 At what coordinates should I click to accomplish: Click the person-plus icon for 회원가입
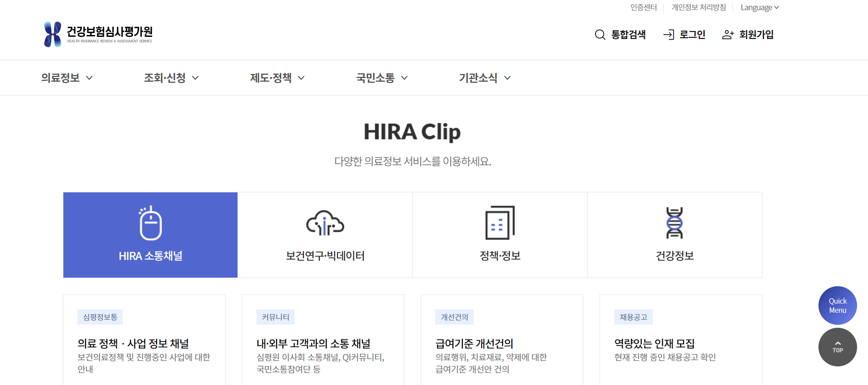pyautogui.click(x=728, y=35)
